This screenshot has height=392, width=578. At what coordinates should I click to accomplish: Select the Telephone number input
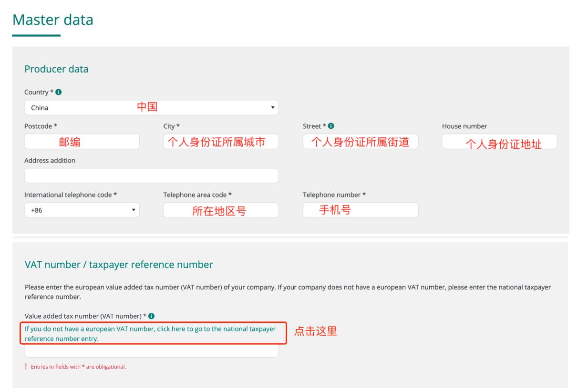coord(360,210)
